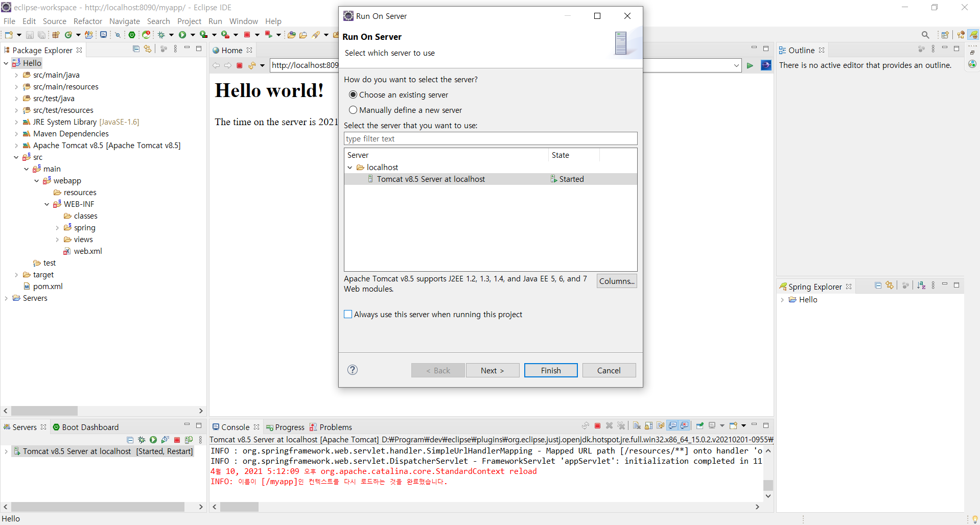
Task: Click the green Run icon in main toolbar
Action: 182,35
